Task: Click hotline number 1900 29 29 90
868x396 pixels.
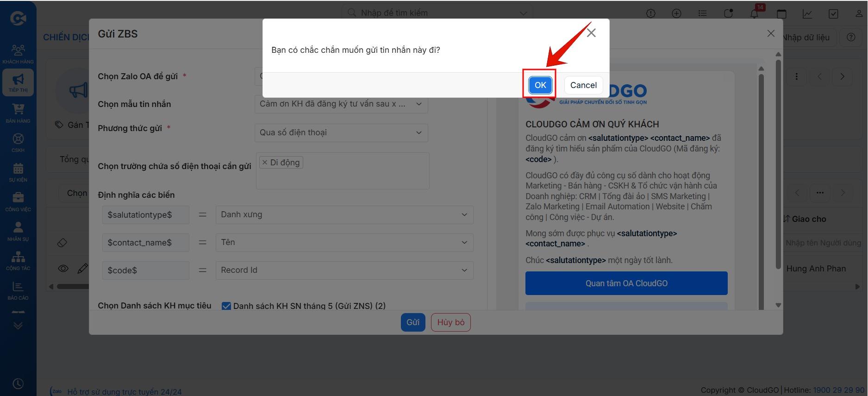Action: [x=839, y=390]
